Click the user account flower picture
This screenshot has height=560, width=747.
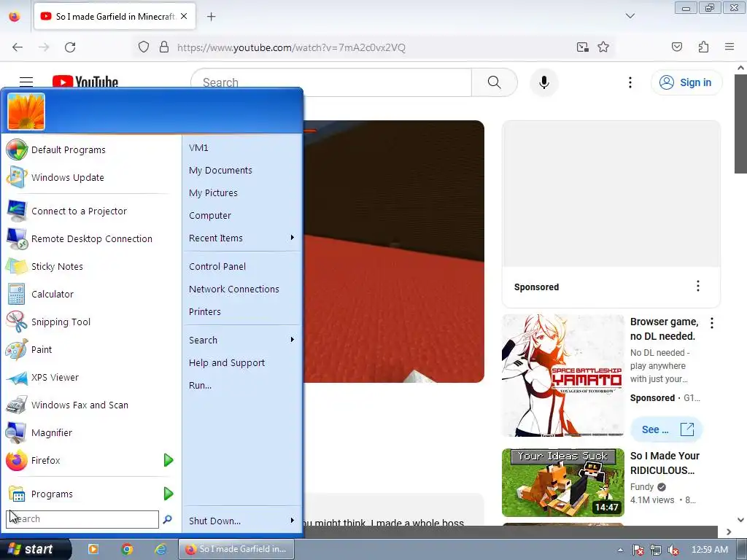[26, 112]
